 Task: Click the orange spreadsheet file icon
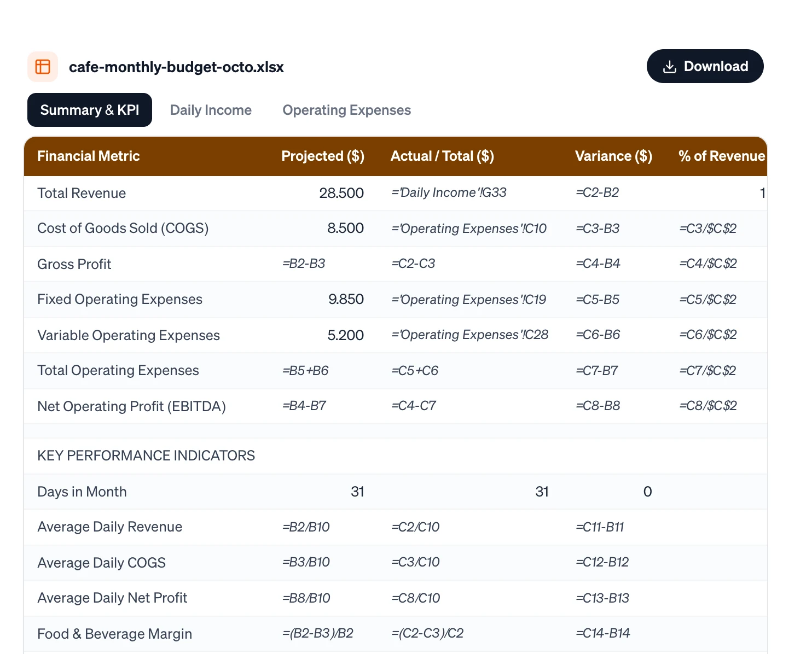43,67
